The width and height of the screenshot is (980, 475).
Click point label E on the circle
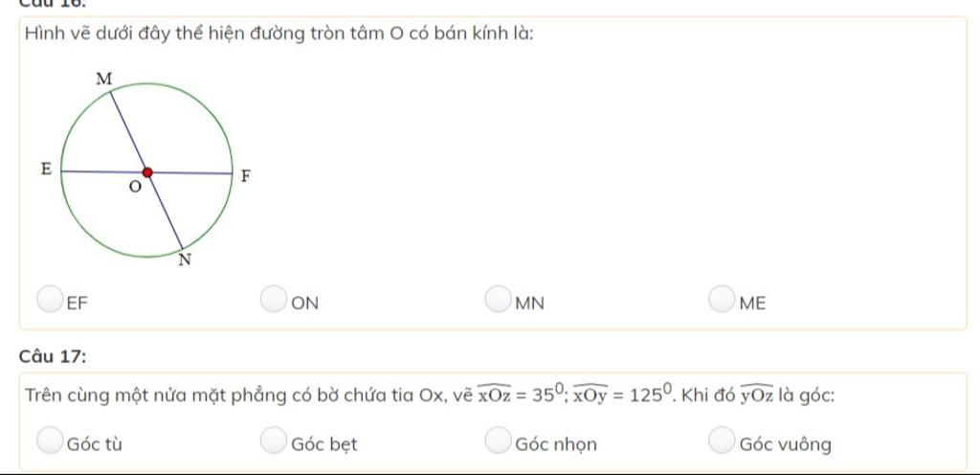click(x=44, y=168)
